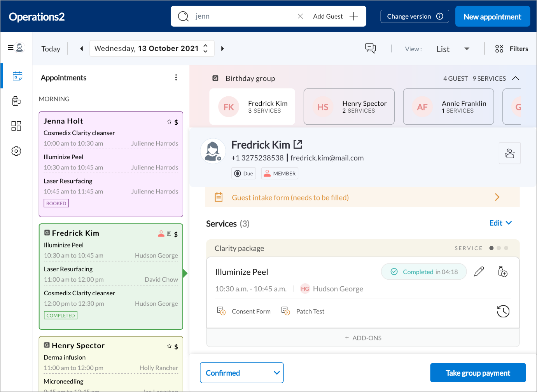Open the chat messages icon
Image resolution: width=537 pixels, height=392 pixels.
370,49
